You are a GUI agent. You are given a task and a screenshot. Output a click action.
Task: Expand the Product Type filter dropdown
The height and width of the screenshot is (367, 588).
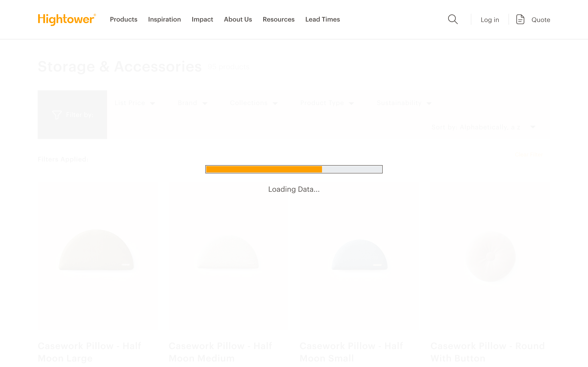[327, 103]
